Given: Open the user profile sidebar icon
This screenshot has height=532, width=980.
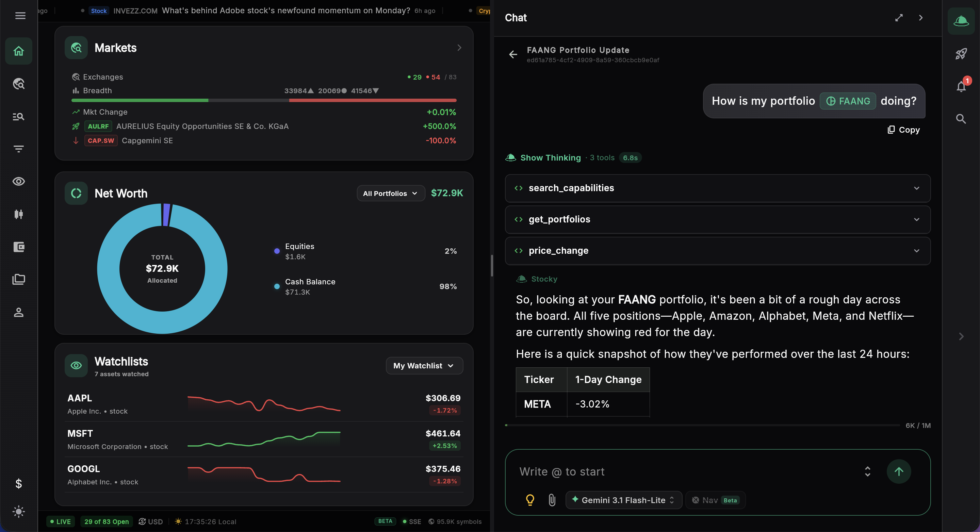Looking at the screenshot, I should pos(19,312).
